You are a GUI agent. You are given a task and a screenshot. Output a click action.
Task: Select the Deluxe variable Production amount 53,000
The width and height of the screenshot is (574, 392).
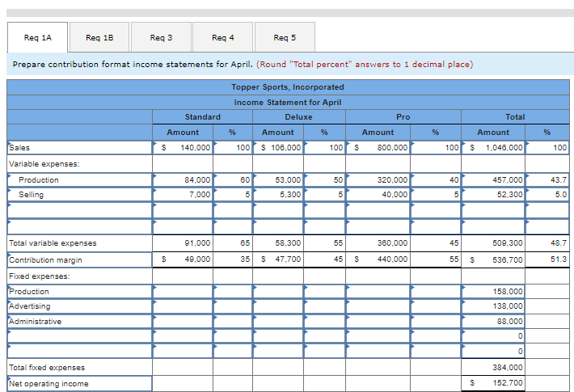(x=278, y=179)
